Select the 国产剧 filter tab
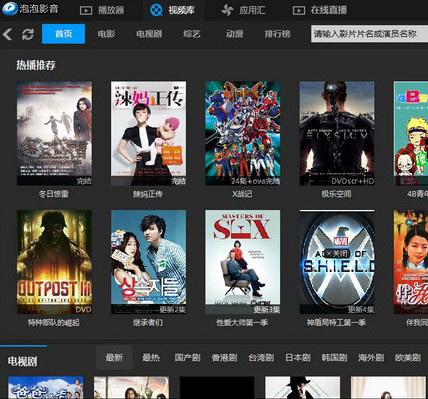 tap(188, 358)
